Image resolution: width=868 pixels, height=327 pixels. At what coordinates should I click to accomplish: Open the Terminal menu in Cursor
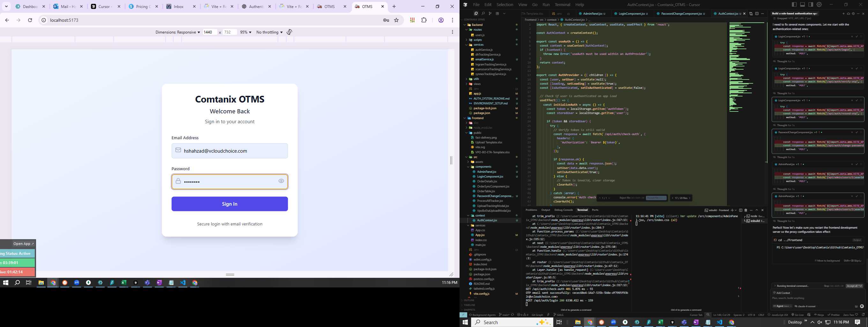562,4
